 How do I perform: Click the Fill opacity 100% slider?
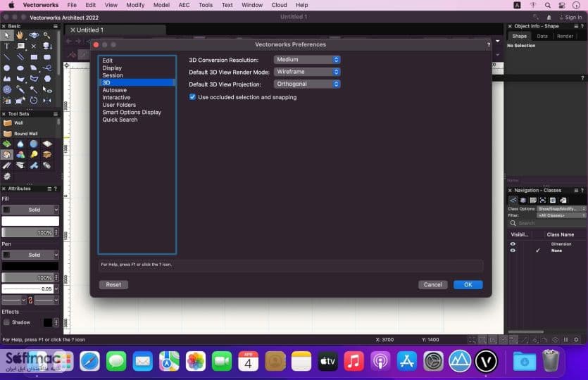coord(27,233)
